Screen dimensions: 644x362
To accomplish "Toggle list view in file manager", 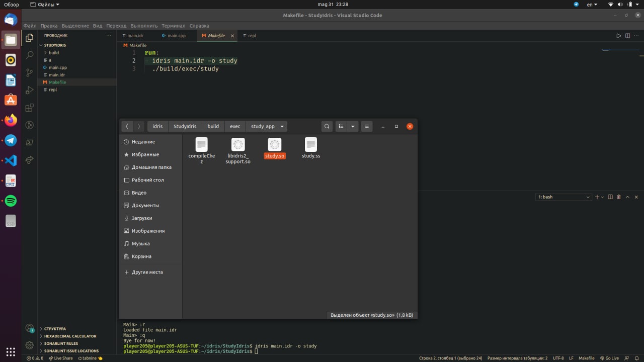I will [x=341, y=127].
